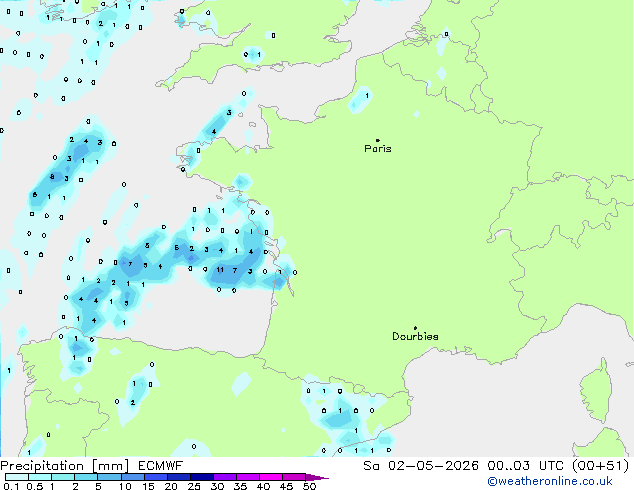Open the weatheronline.co.uk copyright link

(550, 481)
